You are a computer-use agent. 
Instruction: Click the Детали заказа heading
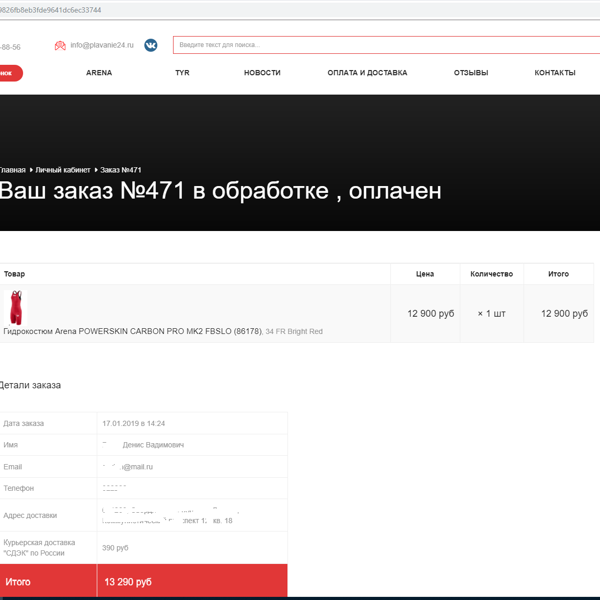pyautogui.click(x=30, y=385)
